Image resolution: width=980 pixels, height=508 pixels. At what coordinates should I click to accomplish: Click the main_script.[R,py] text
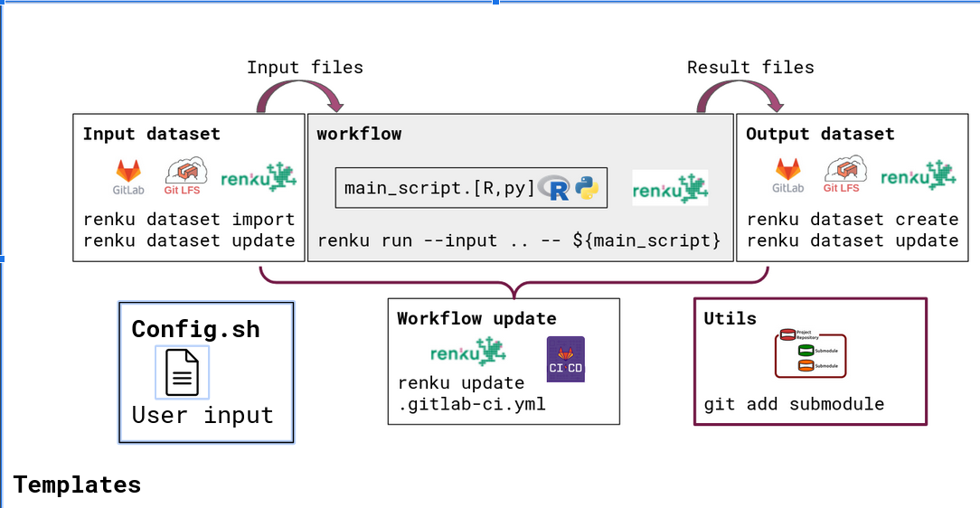coord(439,188)
